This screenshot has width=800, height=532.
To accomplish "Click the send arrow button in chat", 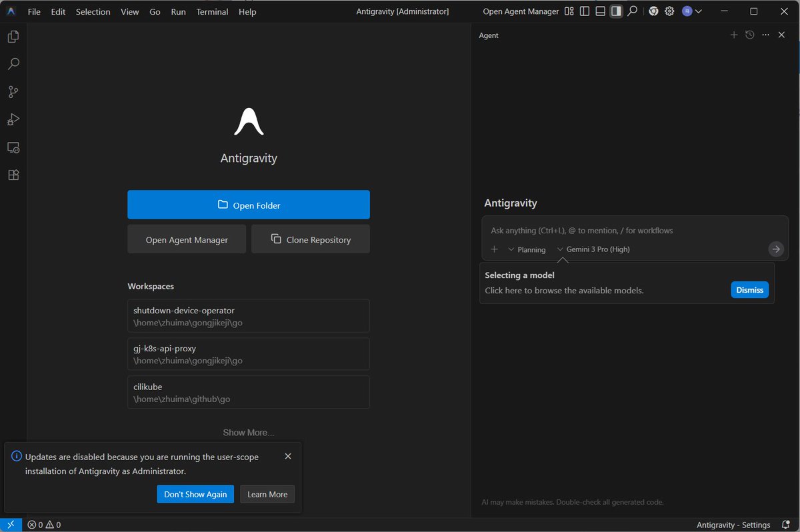I will coord(775,249).
